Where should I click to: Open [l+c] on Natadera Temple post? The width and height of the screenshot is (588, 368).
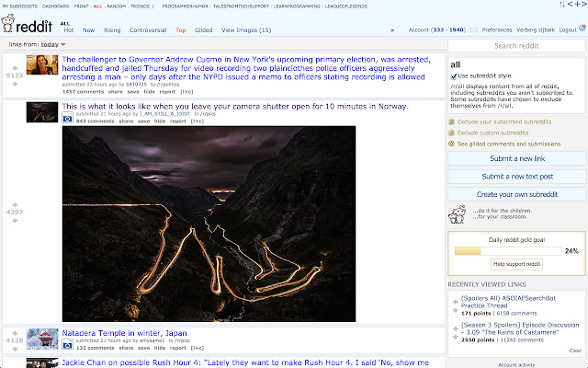click(198, 348)
